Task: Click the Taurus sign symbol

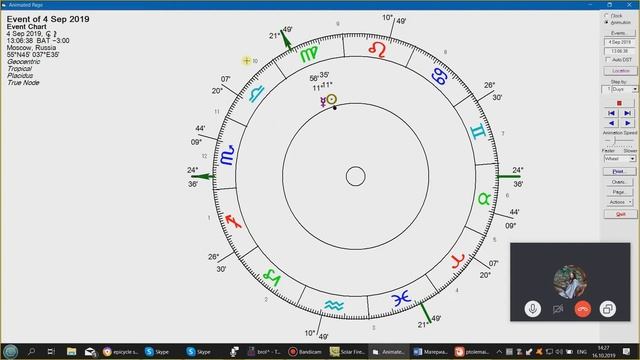Action: 484,199
